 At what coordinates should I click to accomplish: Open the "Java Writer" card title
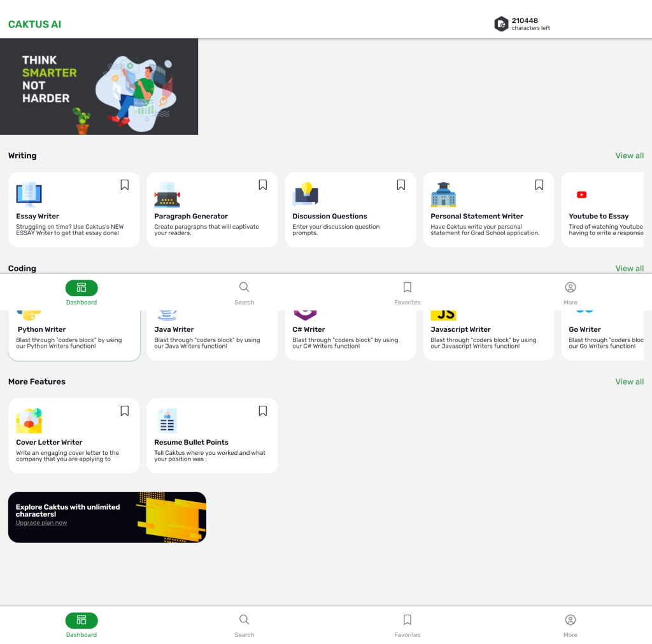point(174,329)
